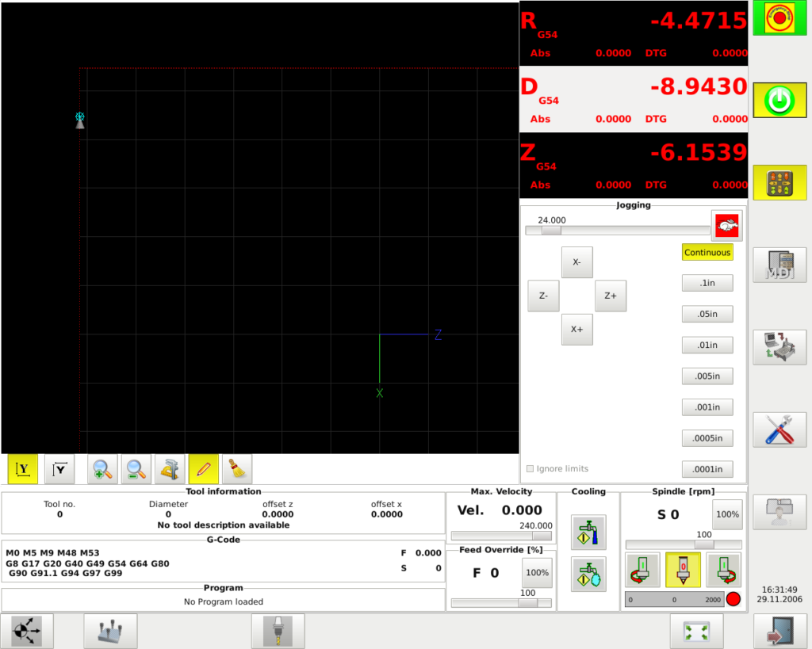Image resolution: width=812 pixels, height=649 pixels.
Task: Turn on mist coolant
Action: 588,574
